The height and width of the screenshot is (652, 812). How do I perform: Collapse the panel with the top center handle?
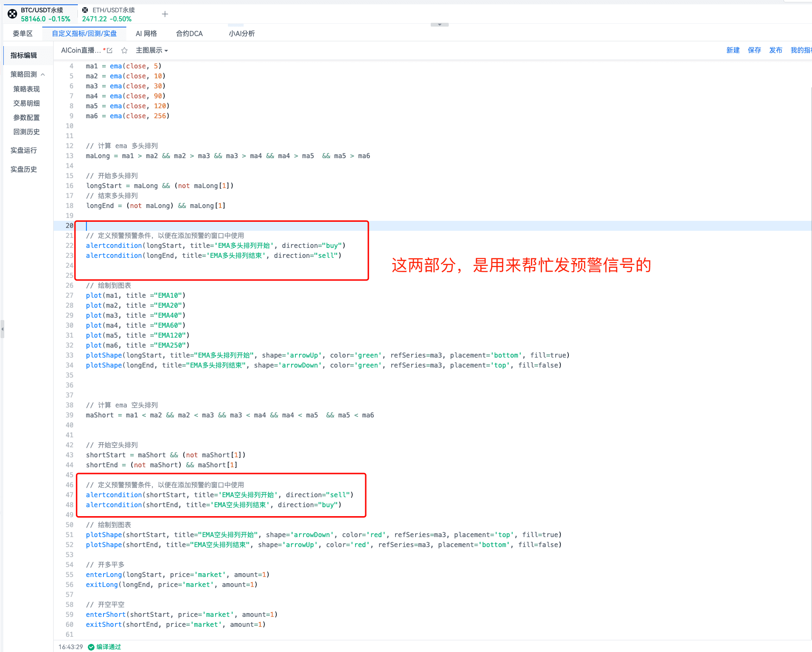click(440, 24)
